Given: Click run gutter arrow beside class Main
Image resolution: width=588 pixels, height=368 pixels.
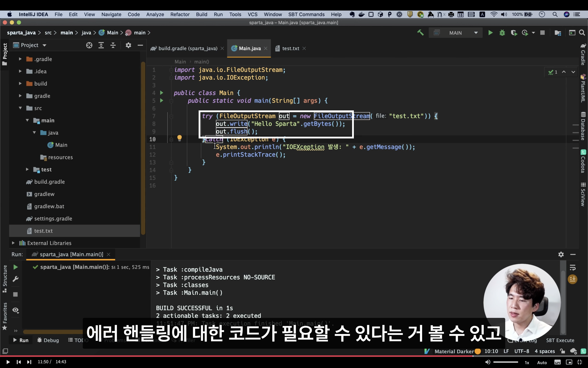Looking at the screenshot, I should click(x=162, y=93).
